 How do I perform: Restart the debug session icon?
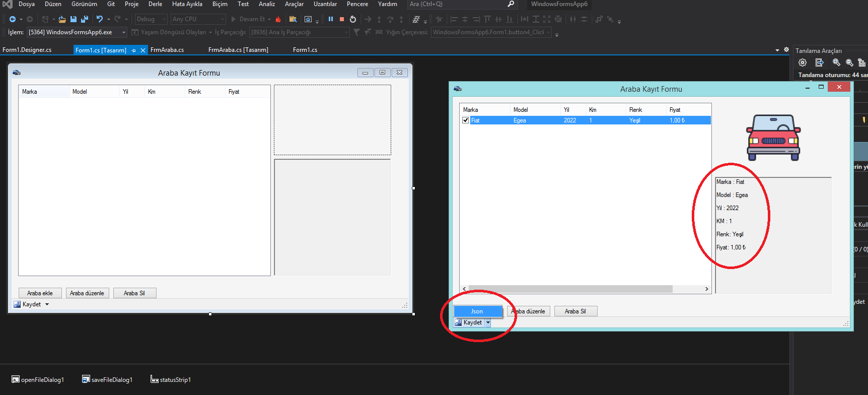(353, 19)
